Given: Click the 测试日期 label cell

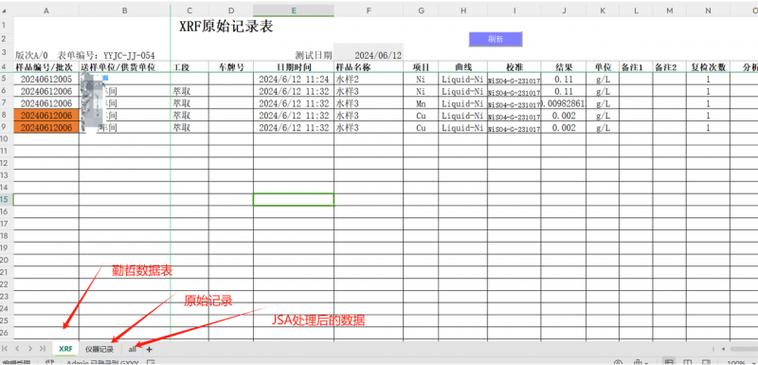Looking at the screenshot, I should [313, 55].
